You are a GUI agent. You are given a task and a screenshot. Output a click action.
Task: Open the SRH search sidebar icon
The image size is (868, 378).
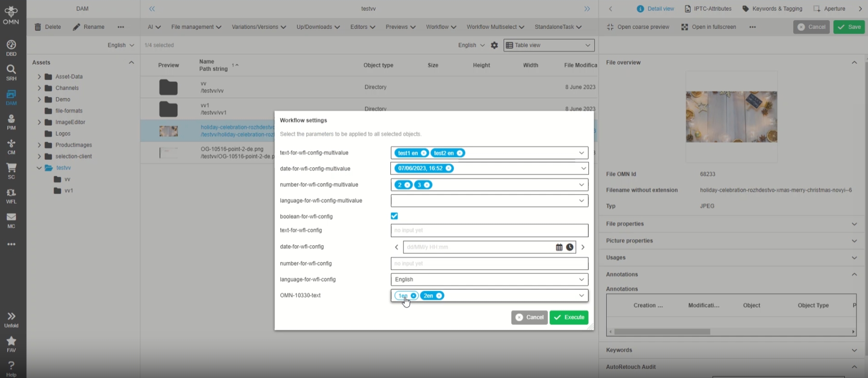[x=11, y=72]
